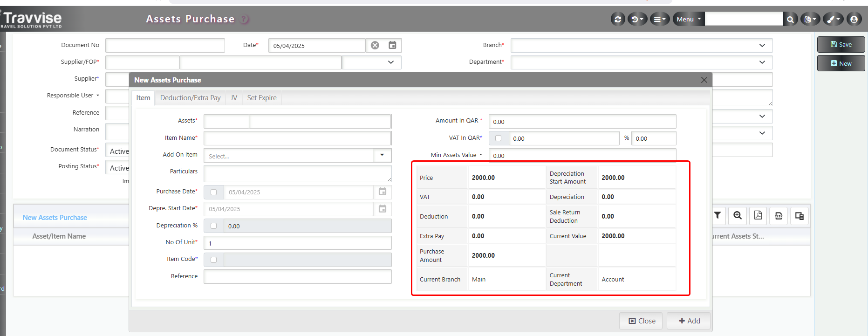Open the Supplier/FOP type dropdown
868x336 pixels.
pos(372,62)
